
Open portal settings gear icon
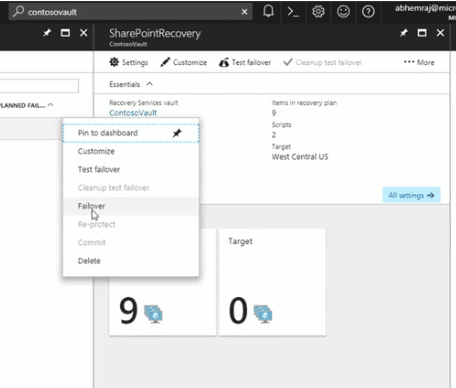[318, 12]
